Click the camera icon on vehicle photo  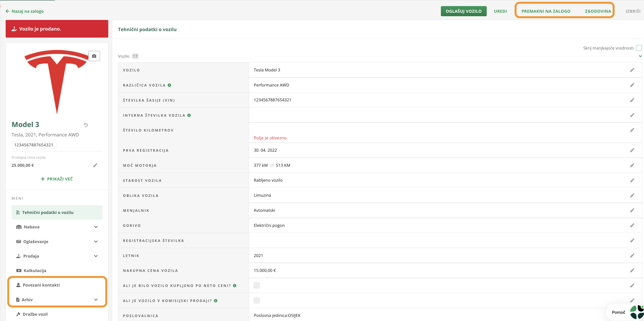(94, 56)
